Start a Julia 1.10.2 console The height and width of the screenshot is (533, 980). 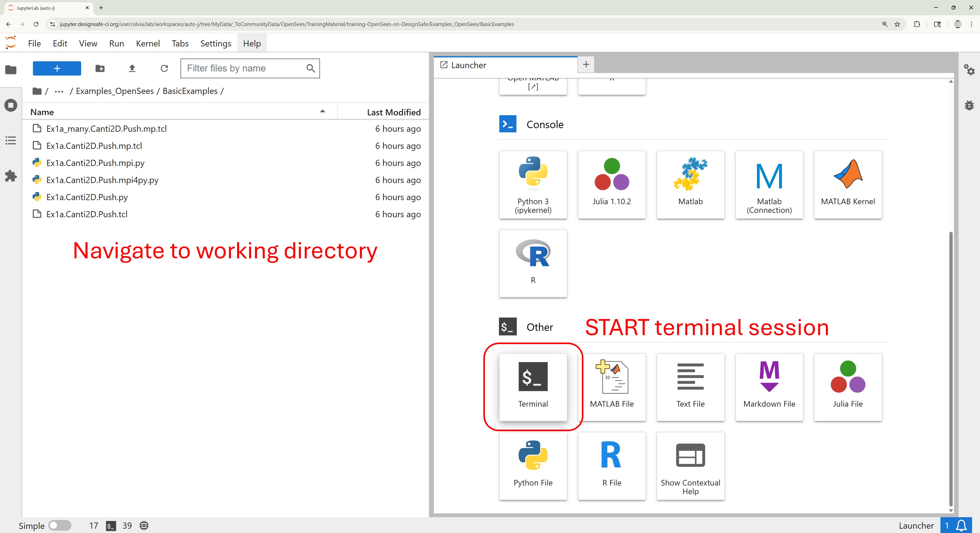coord(611,185)
